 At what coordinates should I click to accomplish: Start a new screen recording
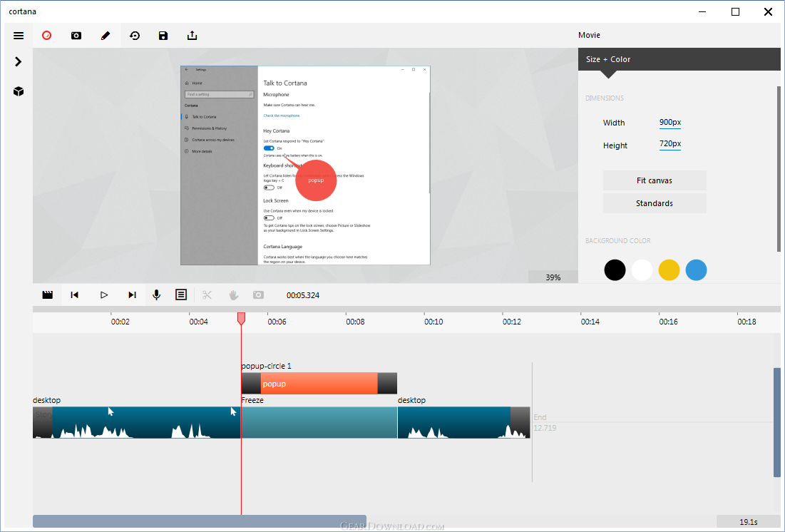click(x=46, y=36)
